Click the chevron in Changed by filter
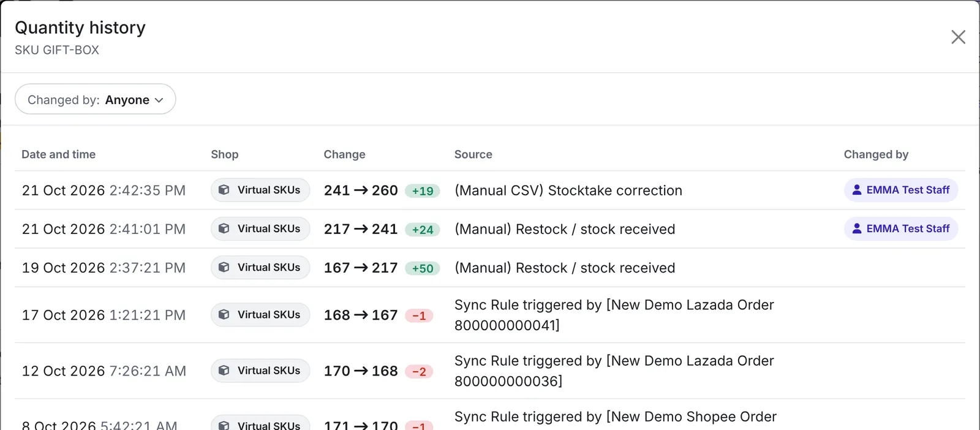Viewport: 980px width, 430px height. tap(159, 100)
